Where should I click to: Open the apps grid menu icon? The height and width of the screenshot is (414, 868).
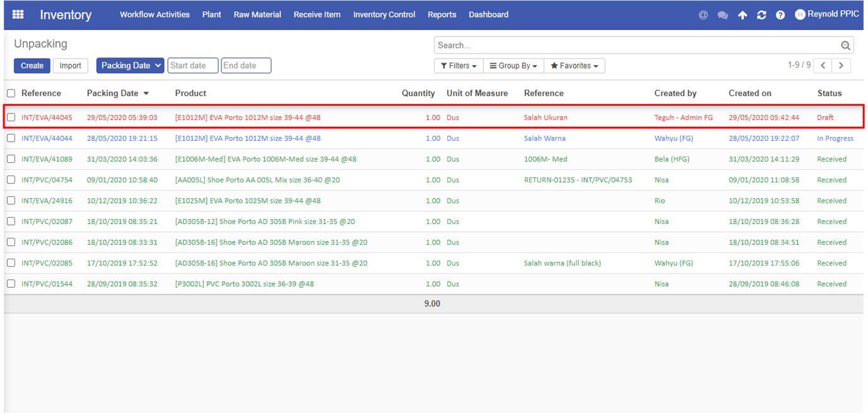[x=18, y=15]
